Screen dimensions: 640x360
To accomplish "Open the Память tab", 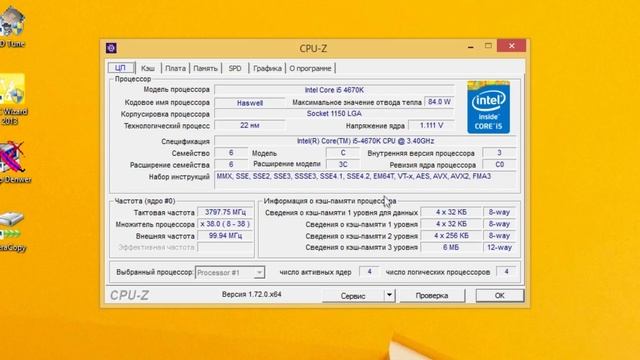I will (x=205, y=68).
